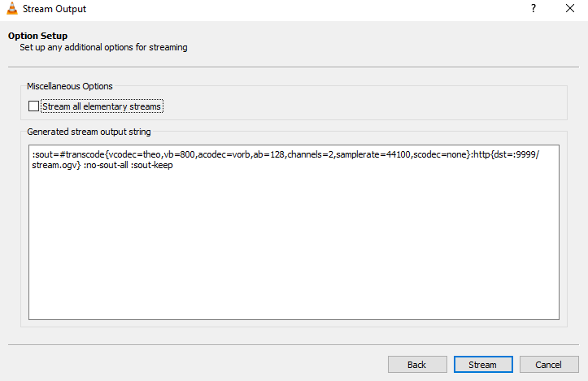Click the 'Miscellaneous Options' group label
This screenshot has width=588, height=381.
(70, 86)
